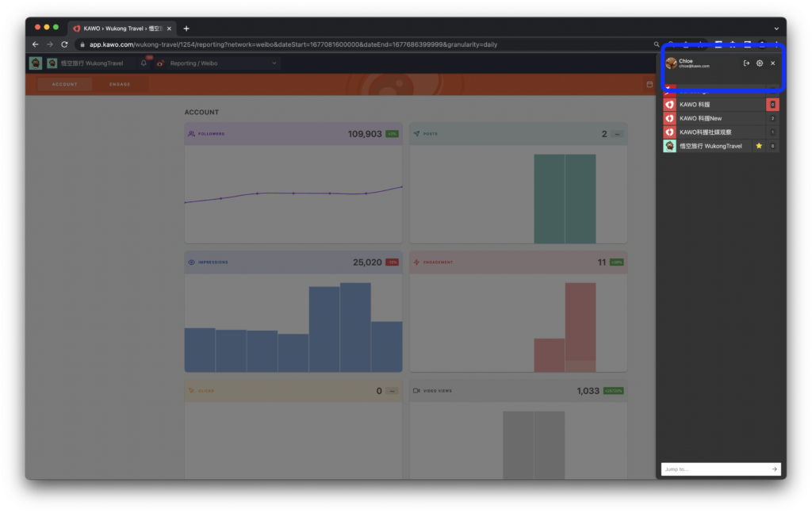
Task: Switch to the Account tab
Action: 65,84
